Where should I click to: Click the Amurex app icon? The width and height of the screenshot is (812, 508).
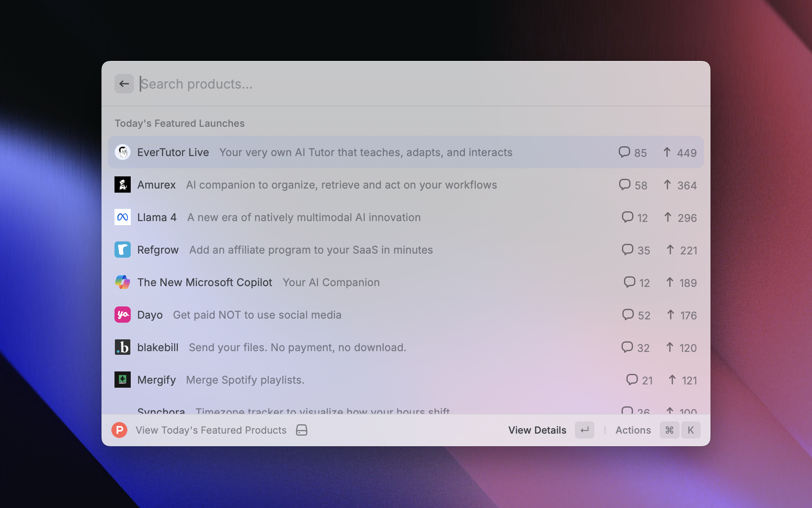pyautogui.click(x=122, y=185)
